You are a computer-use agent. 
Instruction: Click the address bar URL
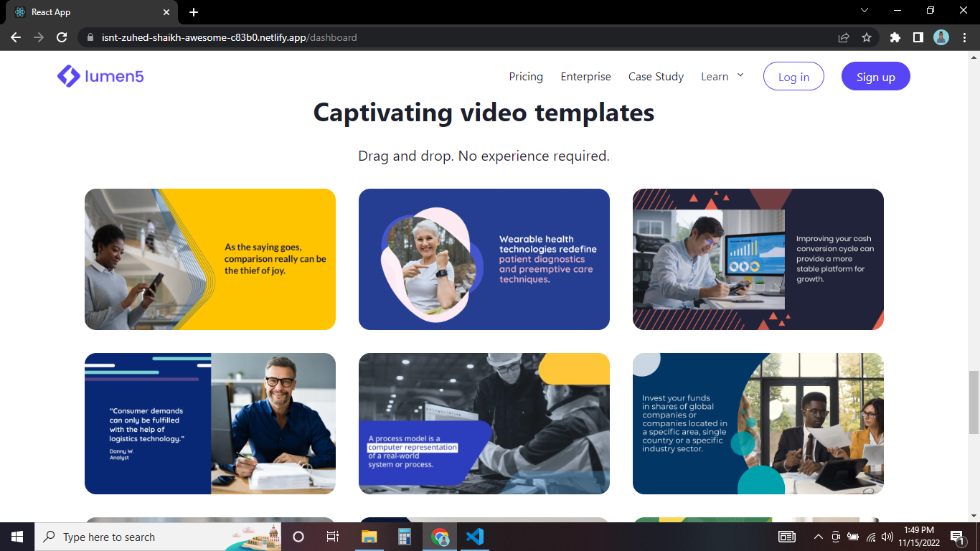coord(229,37)
